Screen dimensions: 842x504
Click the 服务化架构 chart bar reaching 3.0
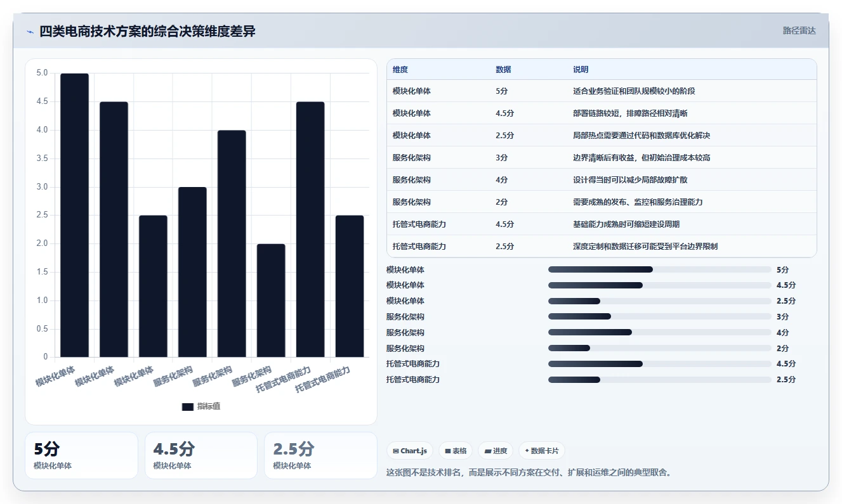pyautogui.click(x=192, y=272)
